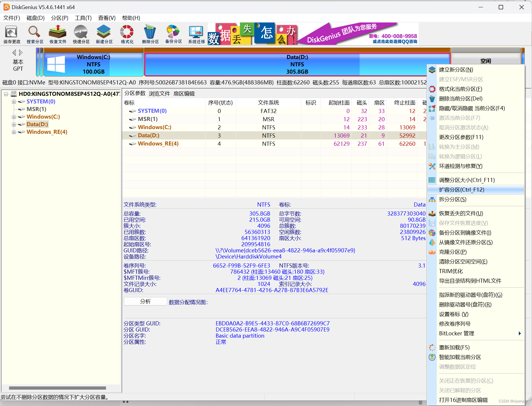Click the 分析 analyze button

click(145, 301)
